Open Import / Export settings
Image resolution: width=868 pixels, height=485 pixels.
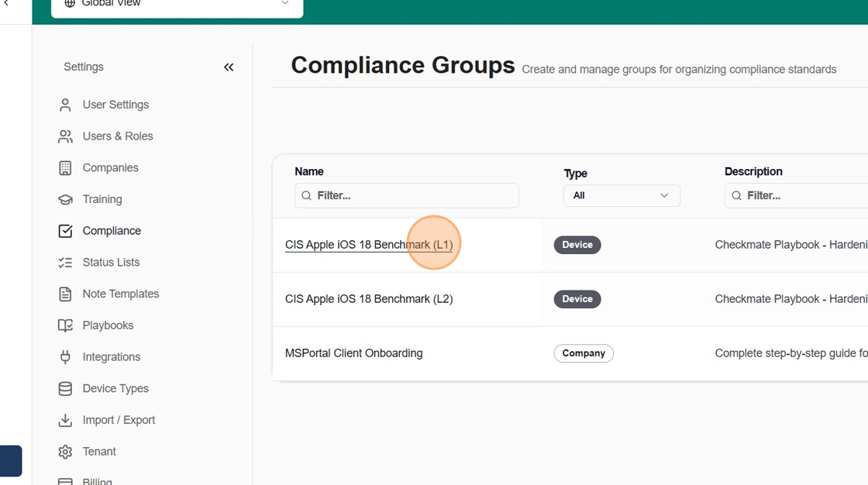(119, 420)
